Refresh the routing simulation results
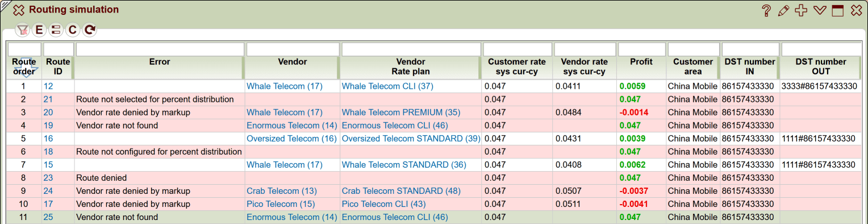Screen dimensions: 868x224 (x=89, y=30)
